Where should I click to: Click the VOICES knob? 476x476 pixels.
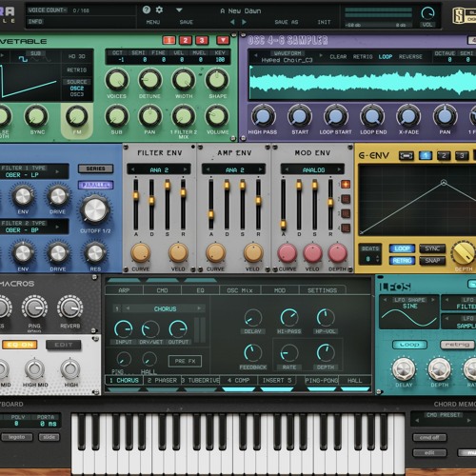click(117, 80)
